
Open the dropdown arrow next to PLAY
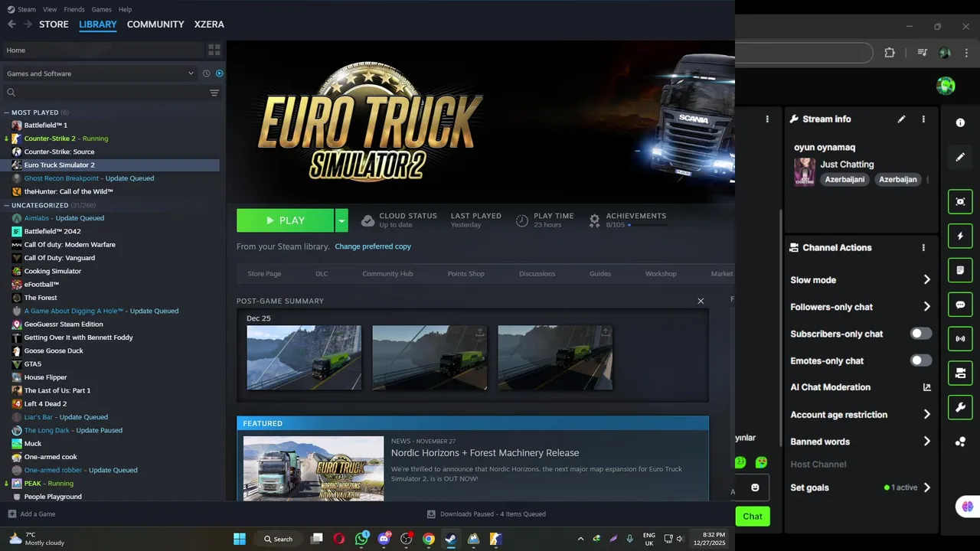tap(341, 220)
